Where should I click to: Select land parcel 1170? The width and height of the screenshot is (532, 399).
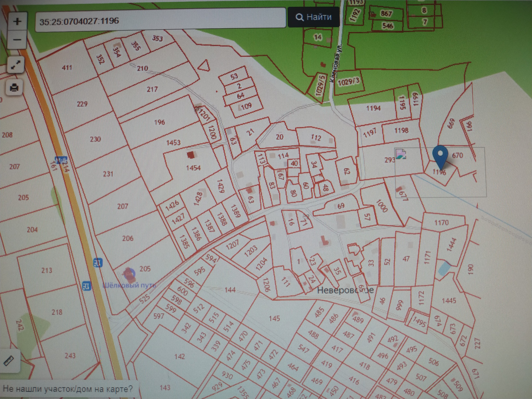(441, 222)
